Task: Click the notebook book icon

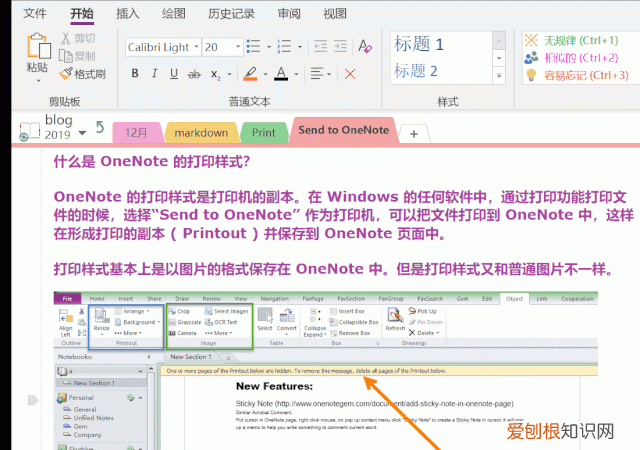Action: coord(29,131)
